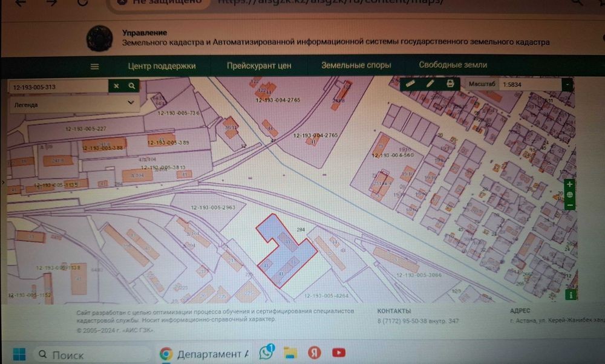Image resolution: width=605 pixels, height=364 pixels.
Task: Click the '© 2005–2024' copyright line
Action: (x=116, y=330)
